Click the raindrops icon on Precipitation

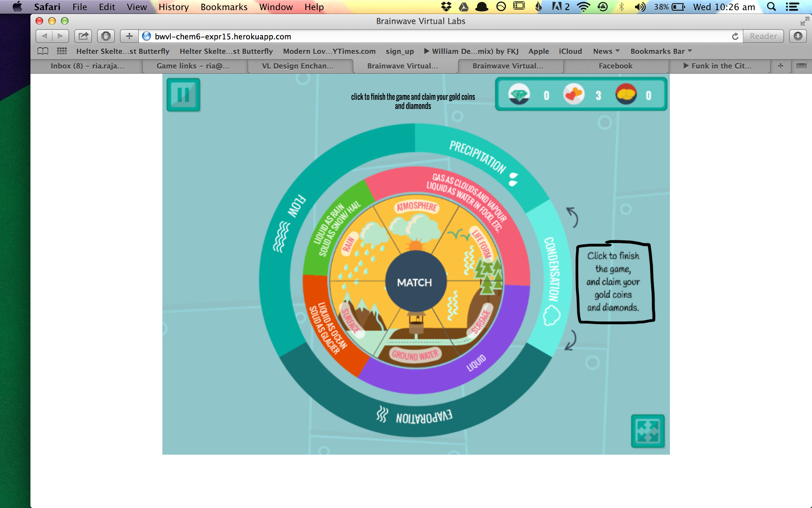point(514,179)
